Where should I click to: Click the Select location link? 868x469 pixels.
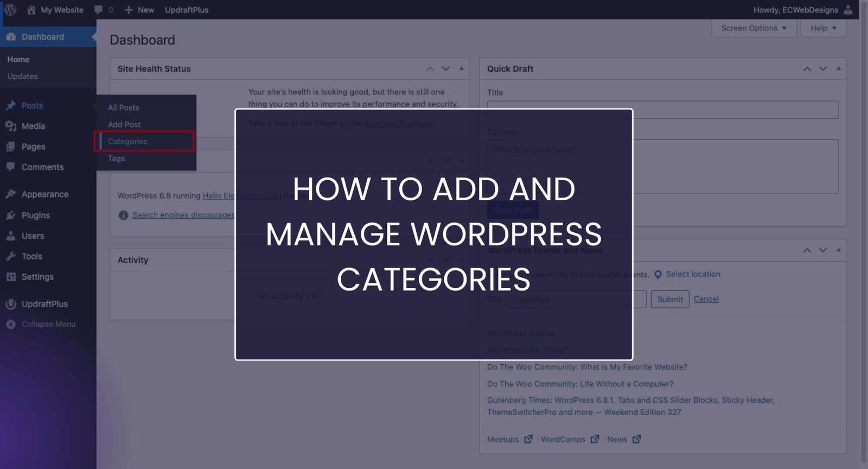(x=693, y=274)
